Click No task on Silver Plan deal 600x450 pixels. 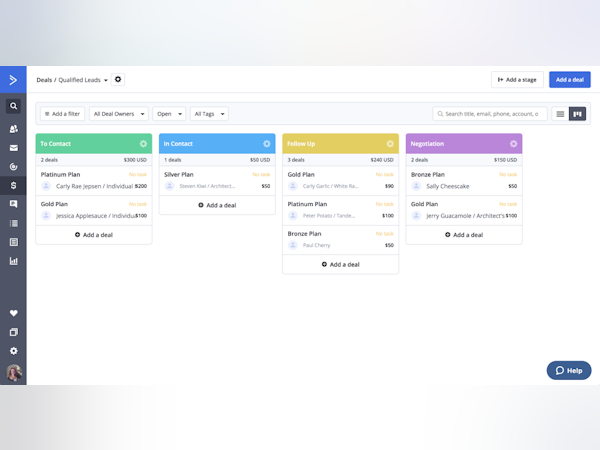pyautogui.click(x=261, y=174)
